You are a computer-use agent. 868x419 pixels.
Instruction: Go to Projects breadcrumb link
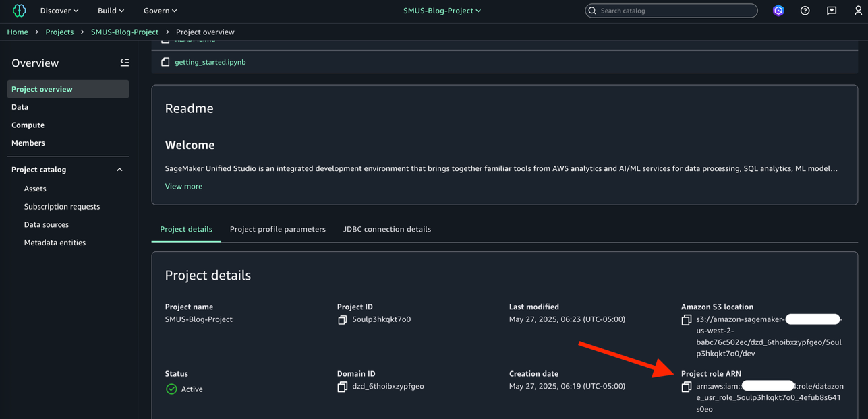59,32
